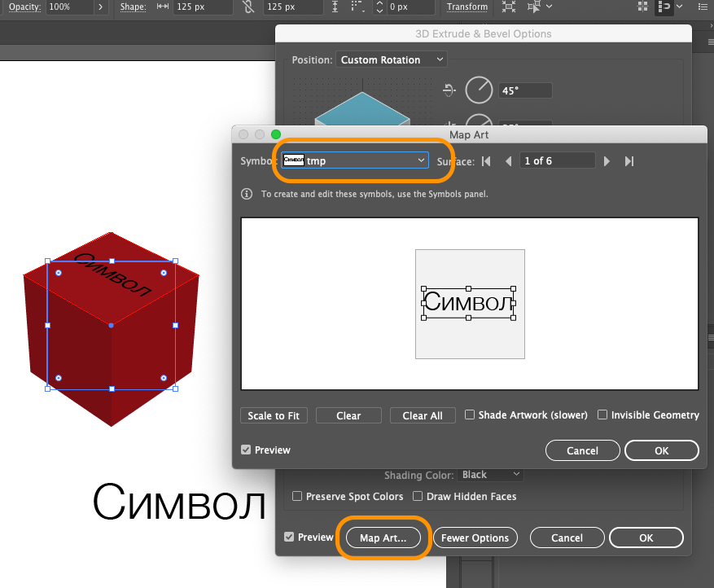Image resolution: width=714 pixels, height=588 pixels.
Task: Click the X-axis rotation icon beside 45°
Action: click(449, 90)
